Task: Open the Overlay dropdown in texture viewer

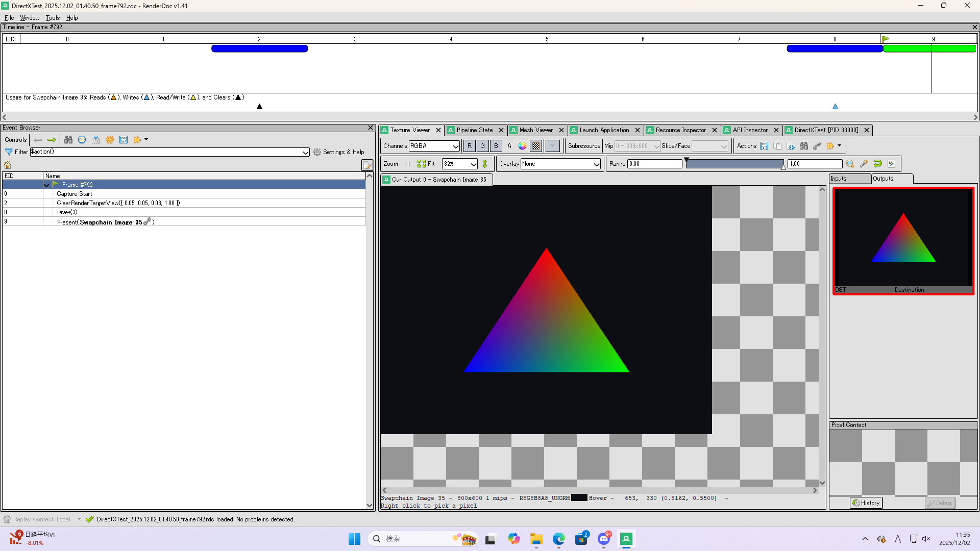Action: (x=560, y=164)
